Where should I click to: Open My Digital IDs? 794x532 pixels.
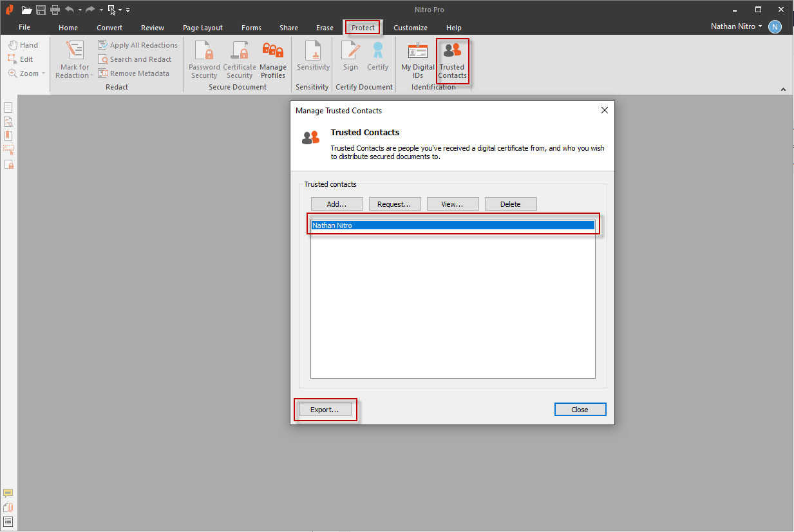(x=417, y=58)
